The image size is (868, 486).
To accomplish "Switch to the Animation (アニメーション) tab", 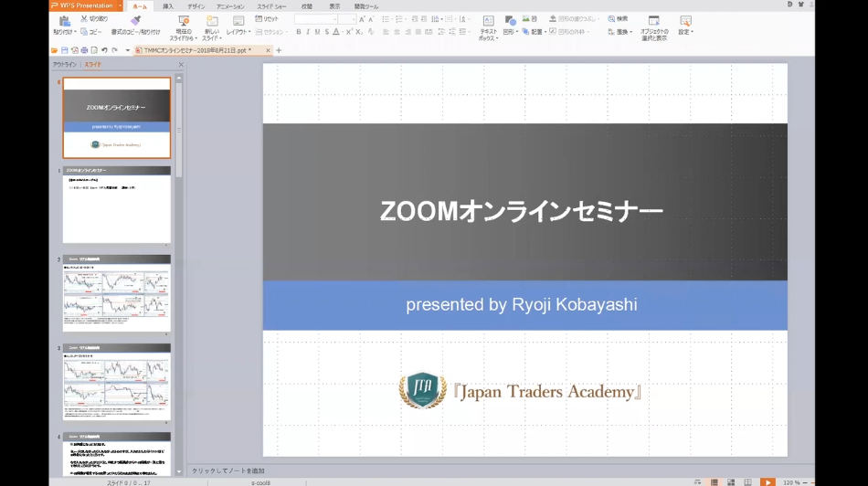I will 229,5.
